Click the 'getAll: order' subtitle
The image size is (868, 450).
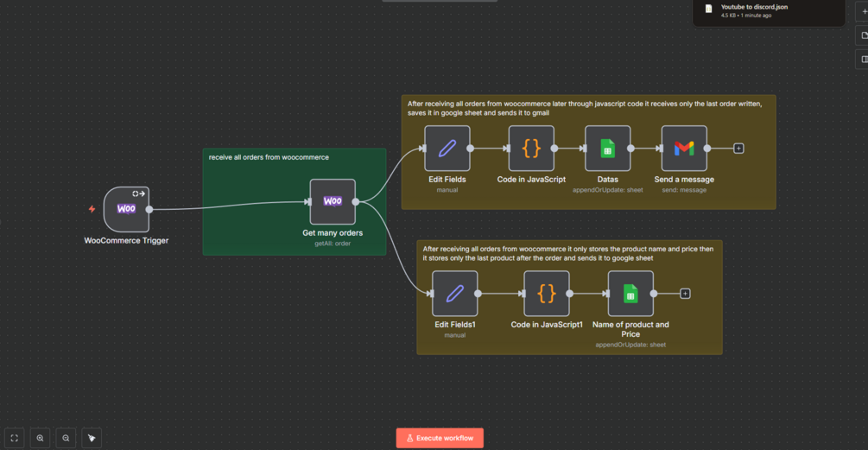click(x=333, y=244)
